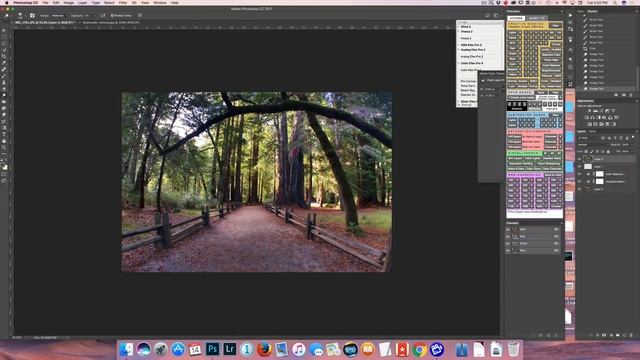Open the Window menu
This screenshot has height=360, width=640.
[160, 2]
